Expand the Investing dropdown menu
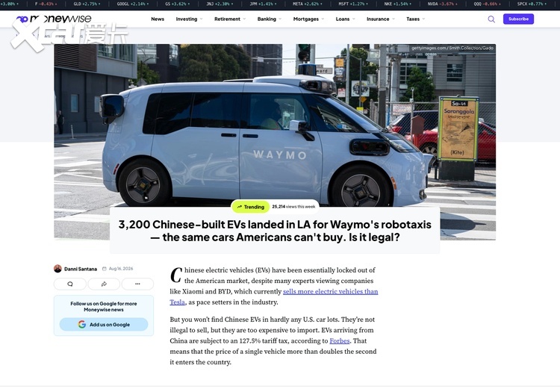Image resolution: width=560 pixels, height=392 pixels. [190, 19]
